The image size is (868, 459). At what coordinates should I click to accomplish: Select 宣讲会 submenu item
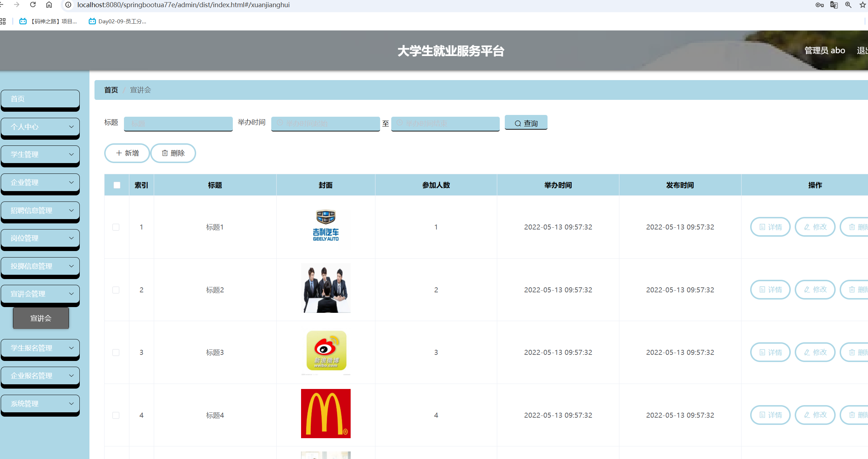tap(41, 318)
